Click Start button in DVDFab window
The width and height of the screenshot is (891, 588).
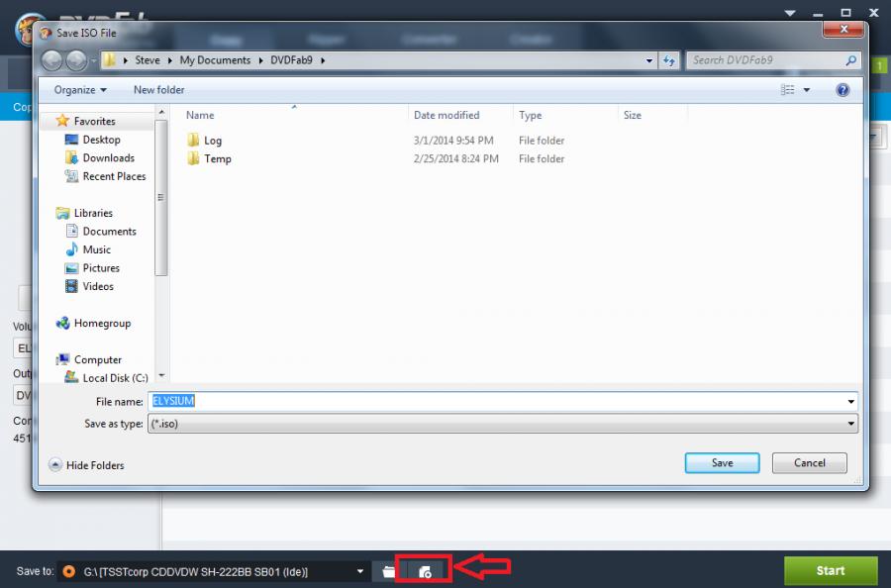(831, 570)
